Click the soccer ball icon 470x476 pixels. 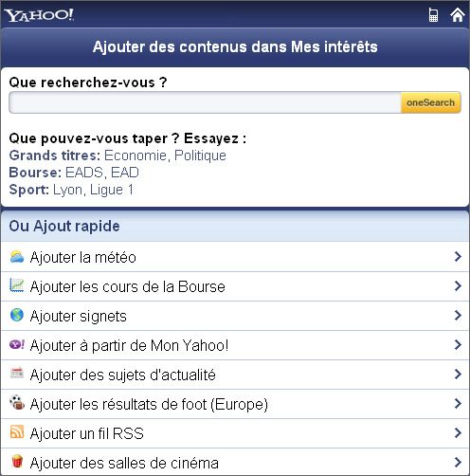tap(17, 403)
